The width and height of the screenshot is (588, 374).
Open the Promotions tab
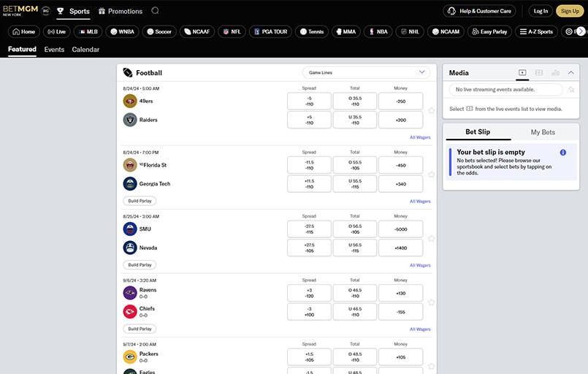(x=121, y=11)
